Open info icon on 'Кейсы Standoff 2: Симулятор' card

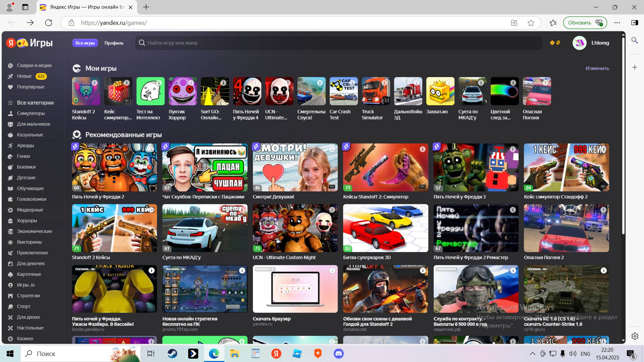423,149
